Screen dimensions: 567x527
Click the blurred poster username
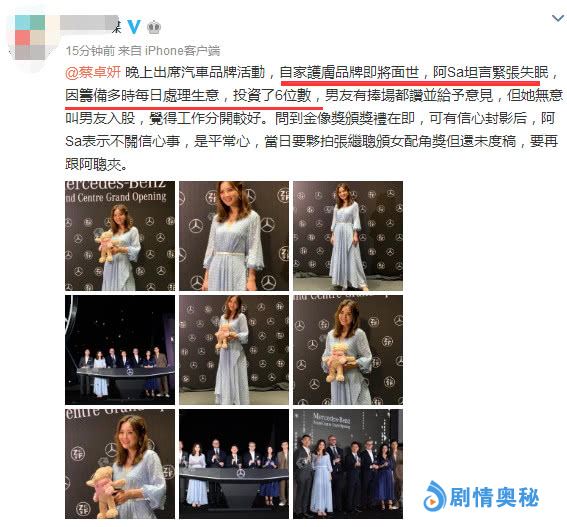click(x=90, y=24)
